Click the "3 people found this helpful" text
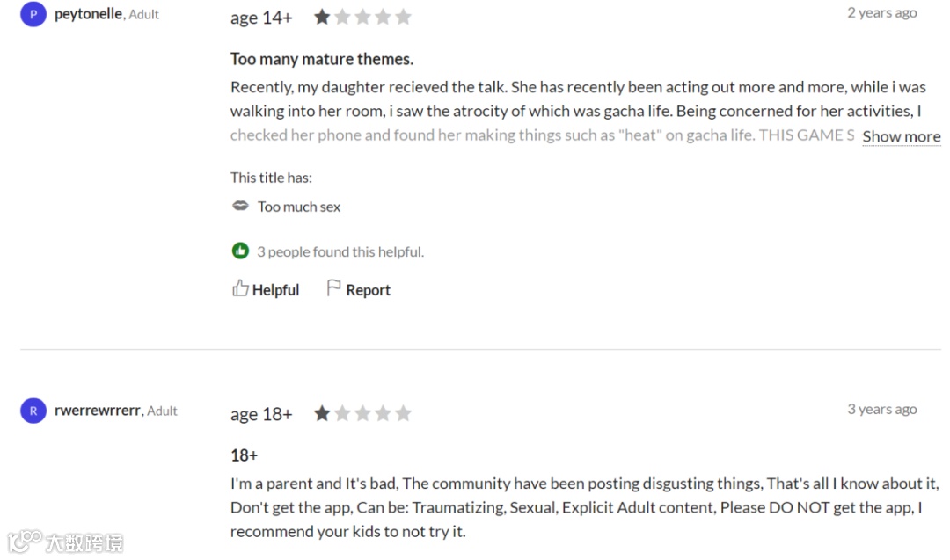Image resolution: width=950 pixels, height=560 pixels. click(x=340, y=252)
